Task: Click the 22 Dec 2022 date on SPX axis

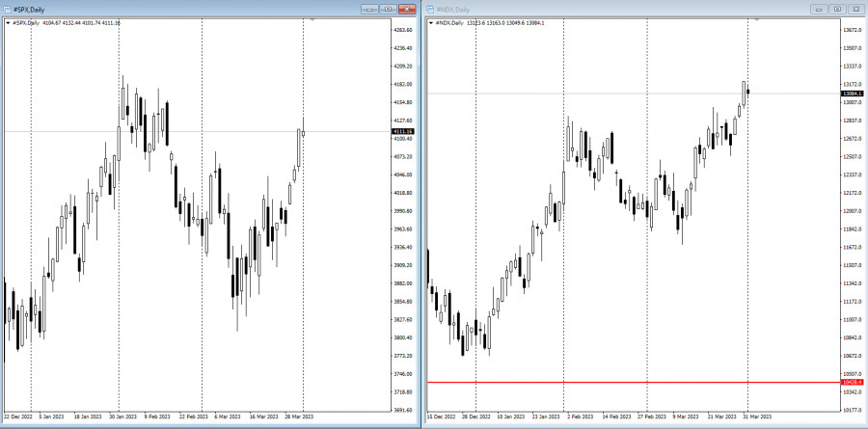Action: (16, 416)
